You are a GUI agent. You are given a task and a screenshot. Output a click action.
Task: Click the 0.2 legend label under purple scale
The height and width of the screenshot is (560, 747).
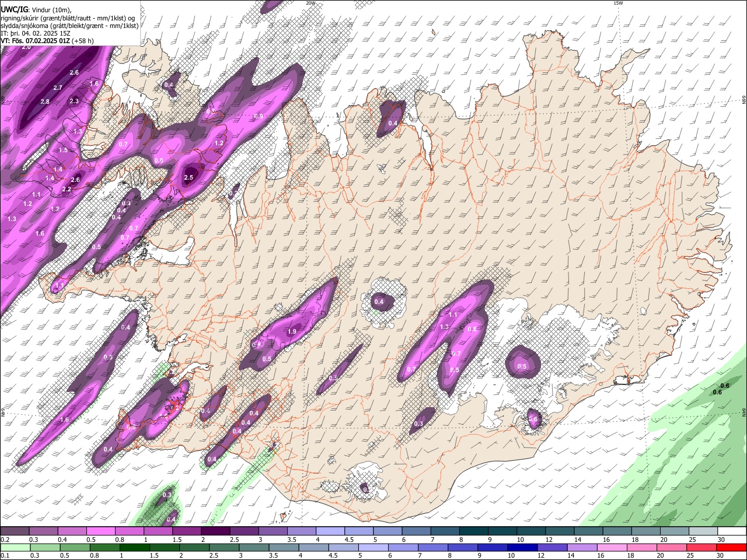tap(5, 540)
